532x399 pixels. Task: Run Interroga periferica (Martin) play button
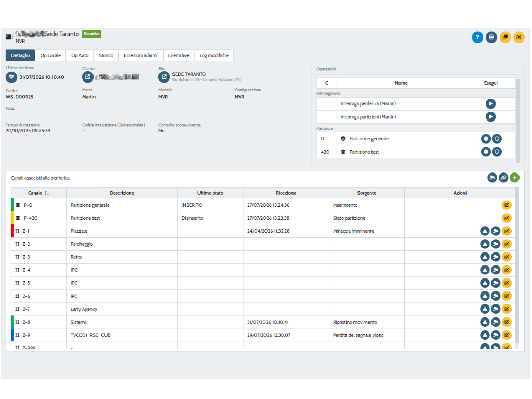click(490, 104)
